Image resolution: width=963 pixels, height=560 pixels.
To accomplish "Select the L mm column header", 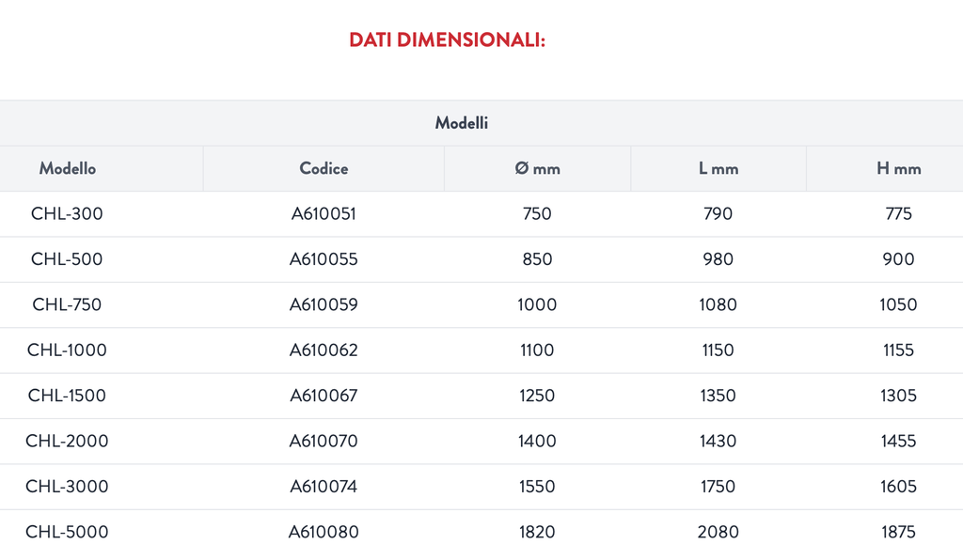I will click(718, 168).
